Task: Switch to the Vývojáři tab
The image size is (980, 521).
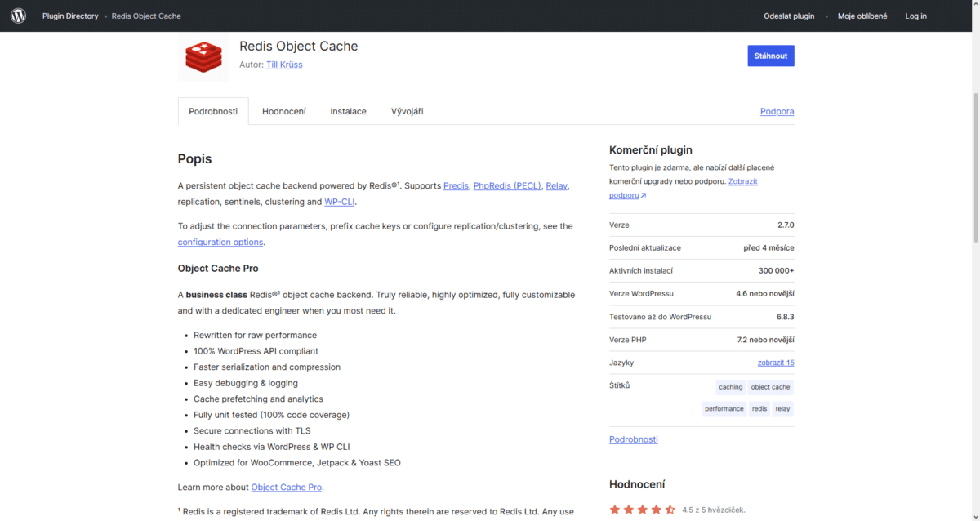Action: [407, 111]
